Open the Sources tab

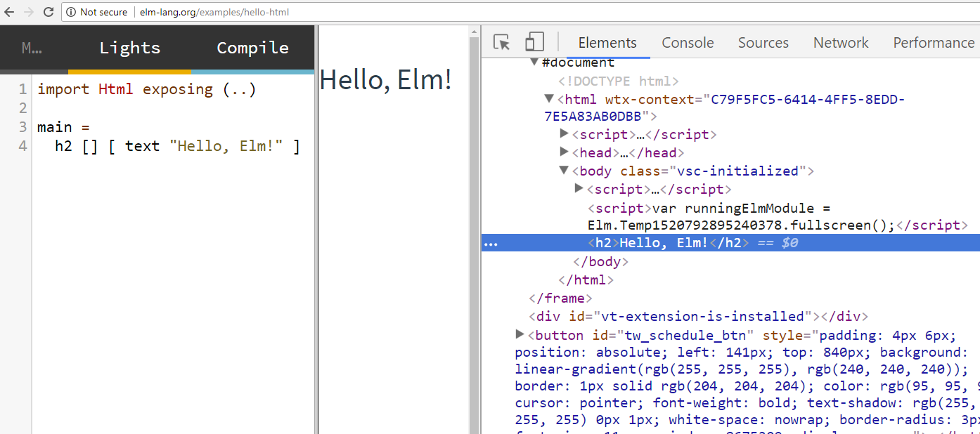(x=763, y=43)
